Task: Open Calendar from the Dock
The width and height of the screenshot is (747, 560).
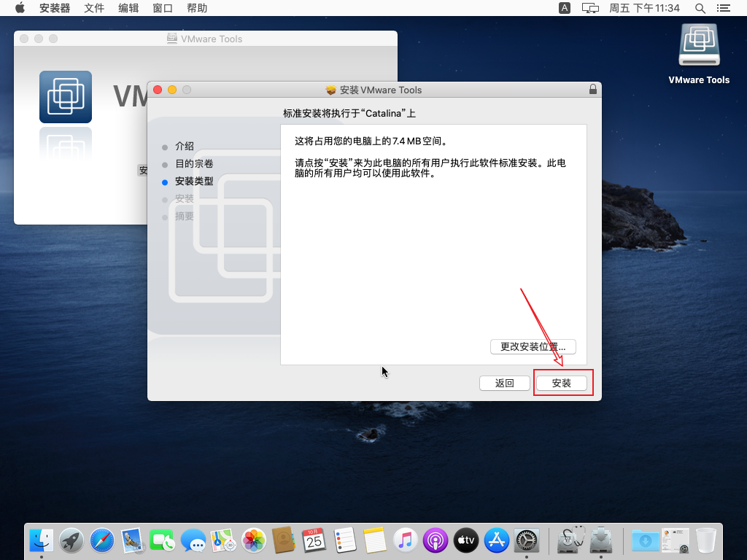Action: coord(314,540)
